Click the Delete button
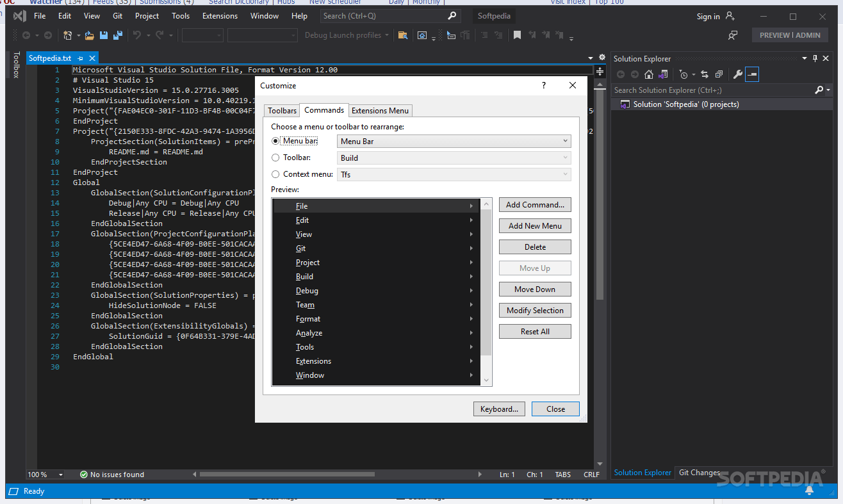 (x=535, y=247)
